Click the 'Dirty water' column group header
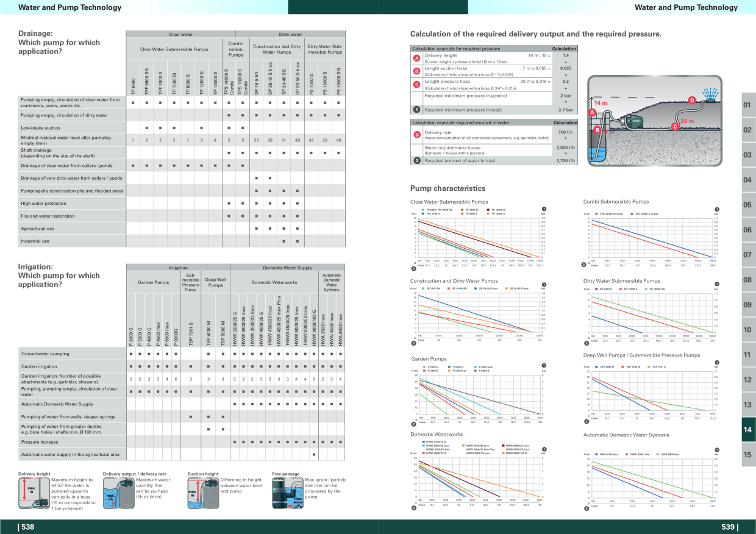 [x=290, y=35]
